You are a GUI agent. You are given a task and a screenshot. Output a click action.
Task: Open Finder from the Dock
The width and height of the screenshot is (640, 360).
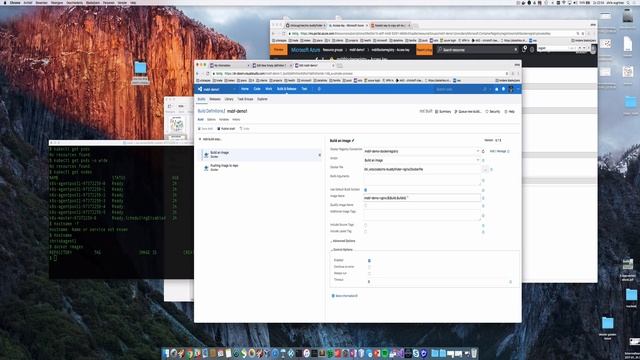pos(167,353)
